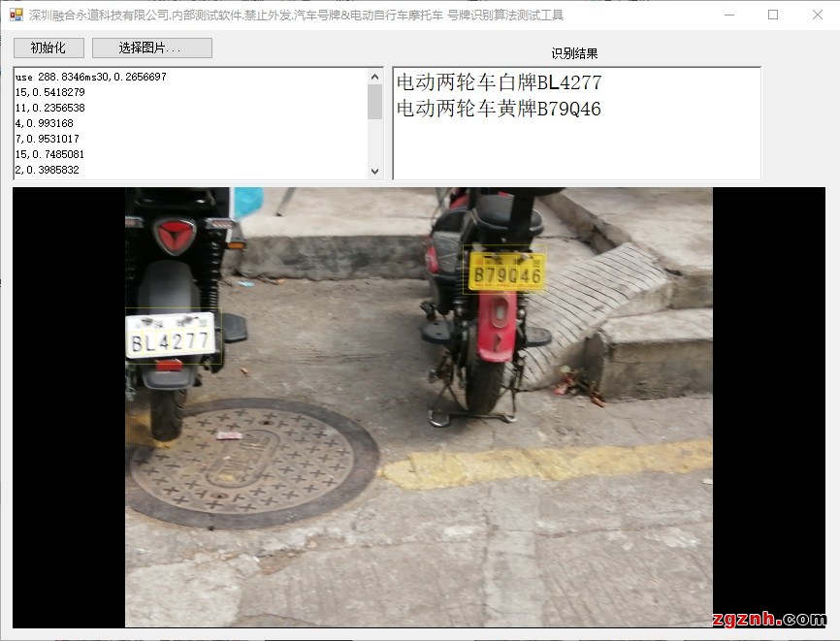Screen dimensions: 840x641
Task: Click the result line 电动两轮车白牌BL4277
Action: 498,83
